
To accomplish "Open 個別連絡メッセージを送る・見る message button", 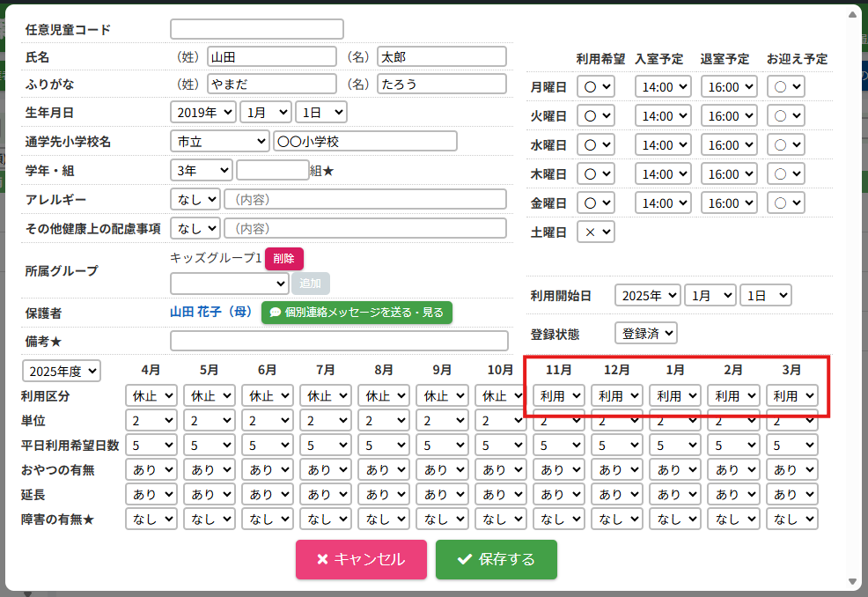I will click(x=357, y=312).
